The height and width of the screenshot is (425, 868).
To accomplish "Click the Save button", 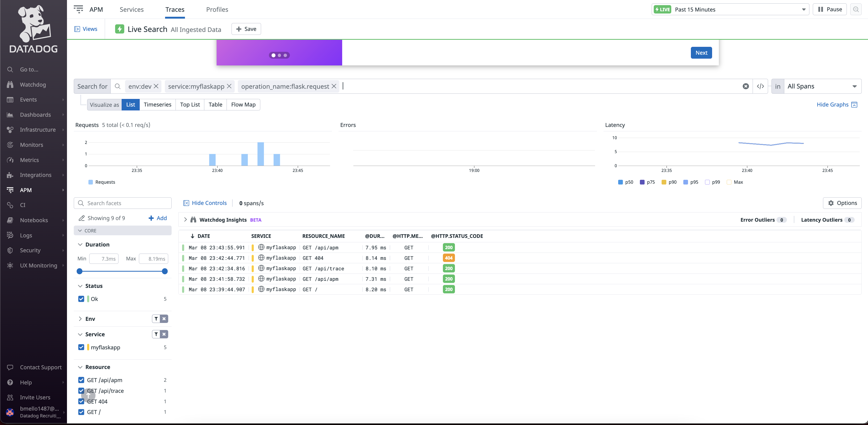I will [x=246, y=29].
